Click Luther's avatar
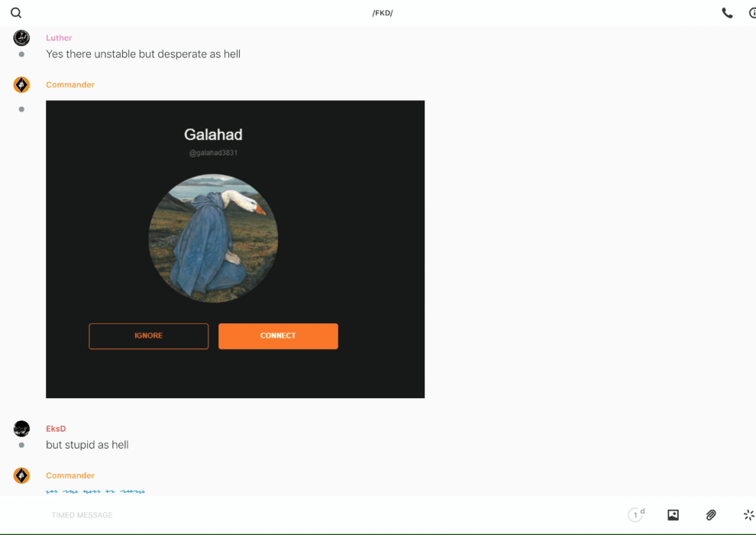 (21, 38)
